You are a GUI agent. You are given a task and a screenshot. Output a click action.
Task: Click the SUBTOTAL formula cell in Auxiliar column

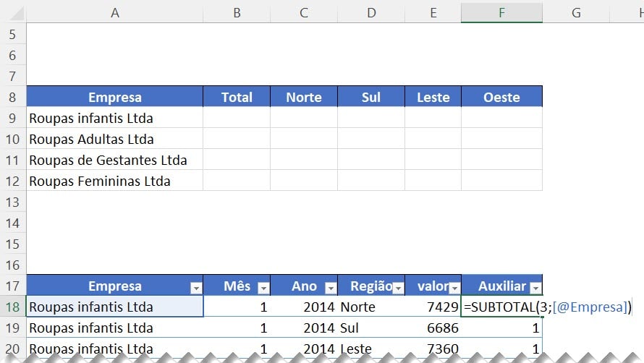pos(501,307)
